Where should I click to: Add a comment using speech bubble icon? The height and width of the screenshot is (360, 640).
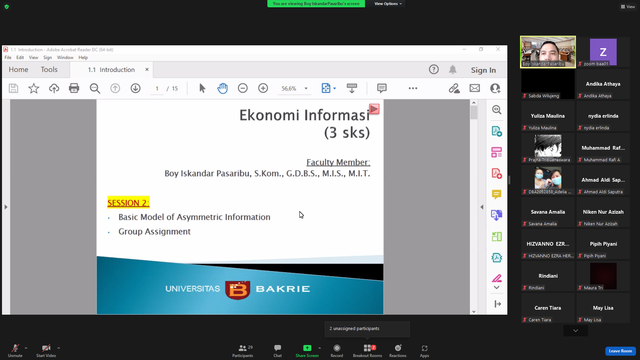382,88
